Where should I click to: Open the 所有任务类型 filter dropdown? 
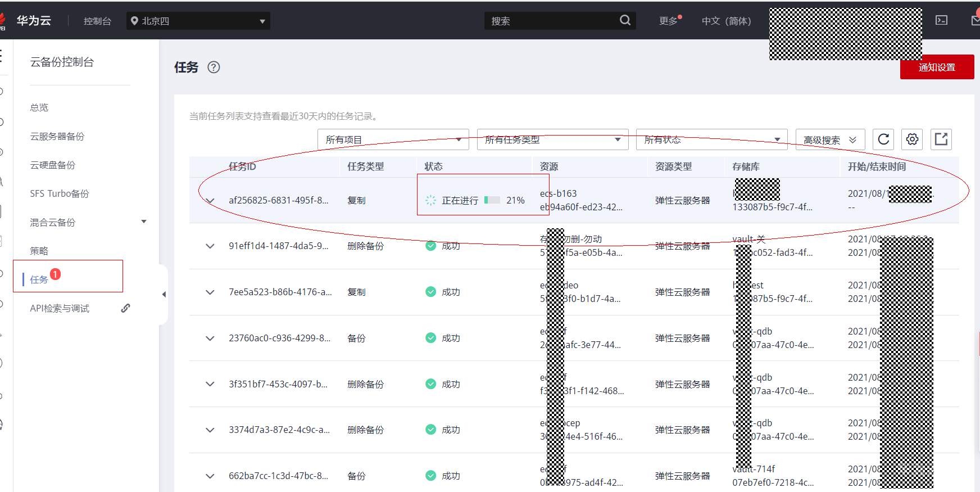pyautogui.click(x=552, y=139)
